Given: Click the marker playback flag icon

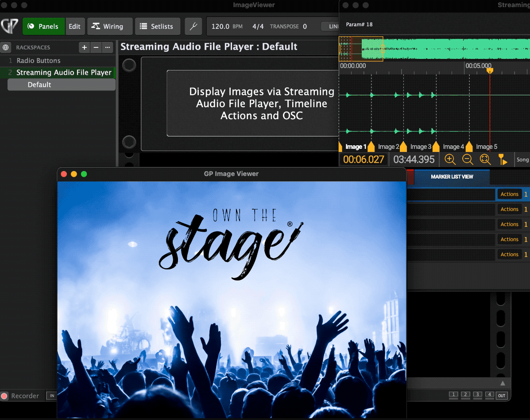Looking at the screenshot, I should click(x=502, y=159).
